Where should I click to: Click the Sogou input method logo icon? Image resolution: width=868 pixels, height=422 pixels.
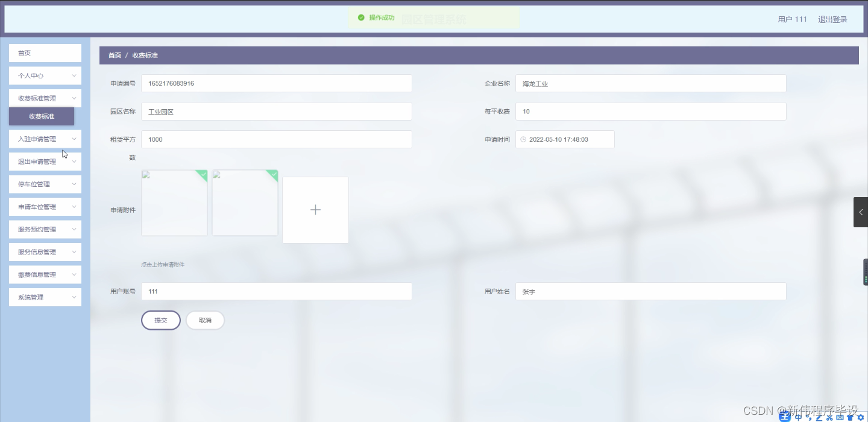coord(784,417)
